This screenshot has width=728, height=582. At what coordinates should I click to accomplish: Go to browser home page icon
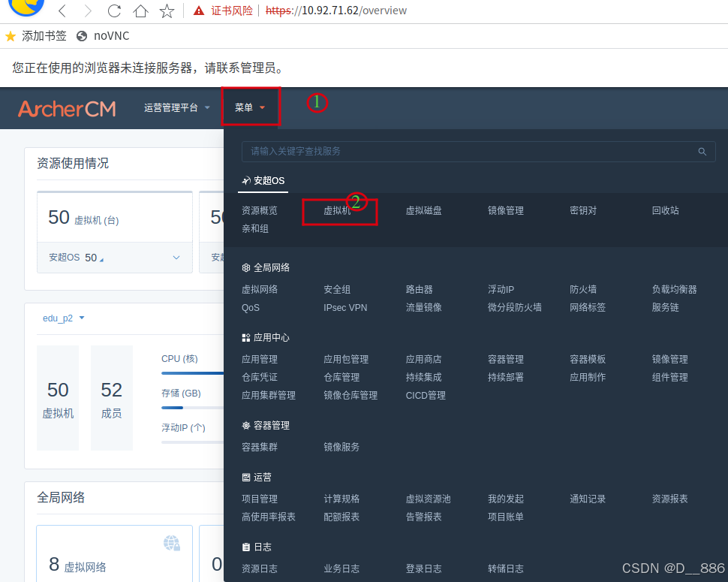click(x=140, y=11)
